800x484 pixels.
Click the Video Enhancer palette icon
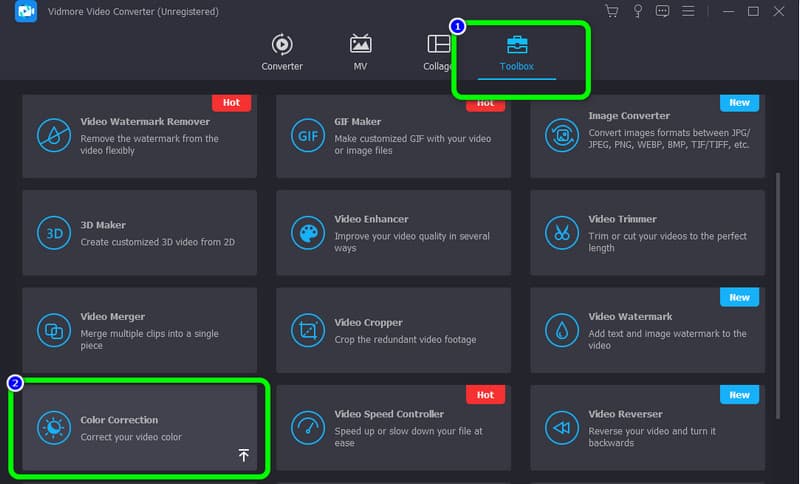[306, 233]
